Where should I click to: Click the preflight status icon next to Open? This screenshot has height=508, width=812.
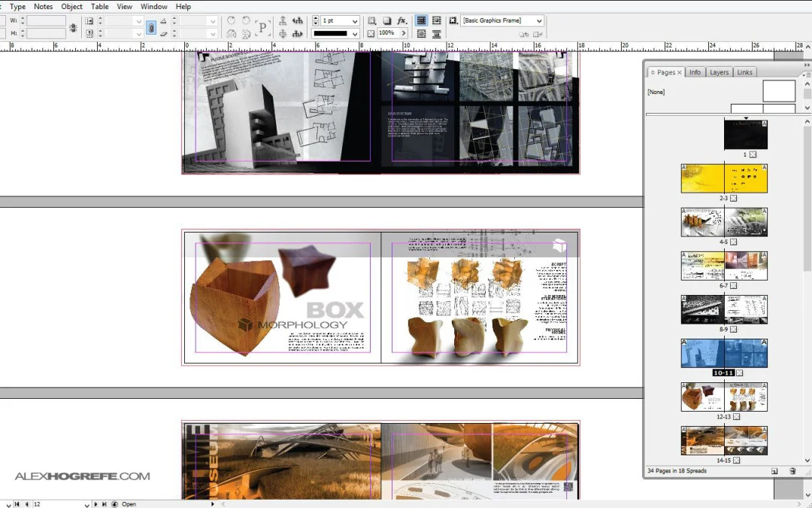coord(115,503)
